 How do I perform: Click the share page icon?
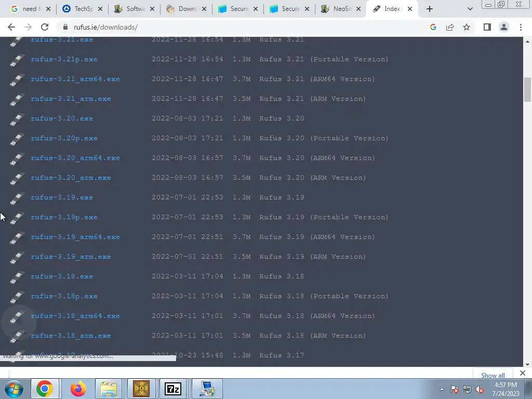(x=450, y=27)
